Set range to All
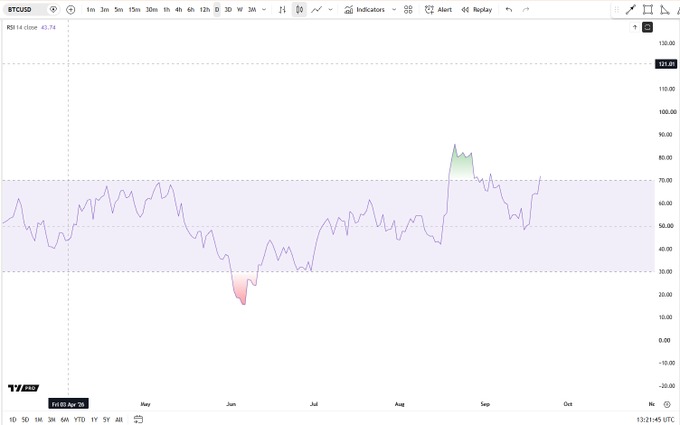The image size is (680, 425). [119, 419]
